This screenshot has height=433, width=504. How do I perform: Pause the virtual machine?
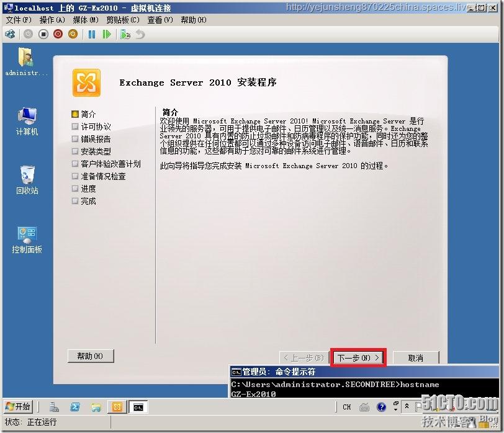[92, 34]
